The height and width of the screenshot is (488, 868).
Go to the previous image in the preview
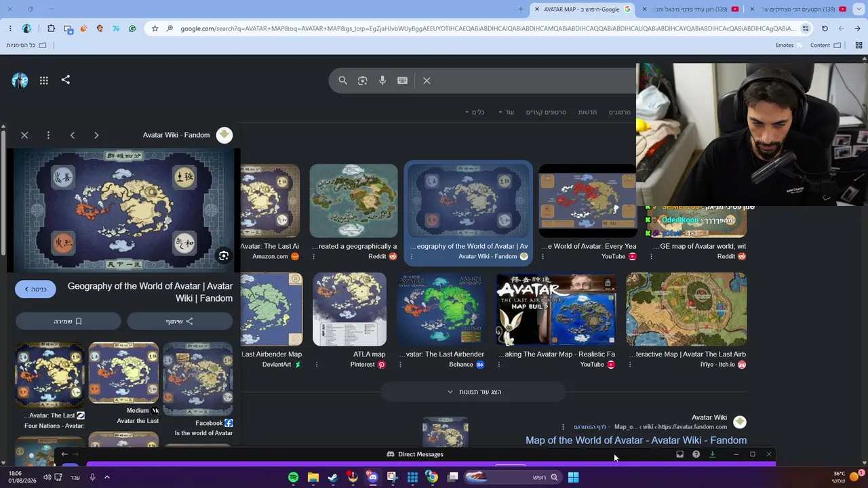[x=73, y=135]
